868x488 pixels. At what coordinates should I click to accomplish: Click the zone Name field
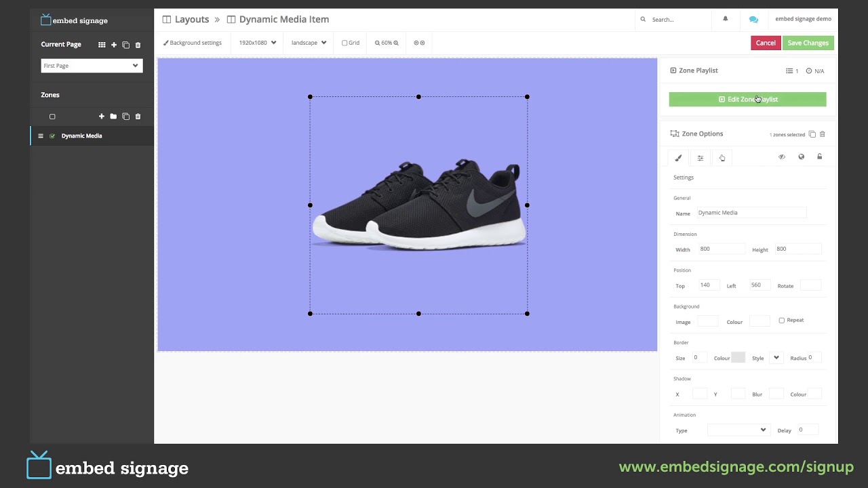tap(751, 213)
